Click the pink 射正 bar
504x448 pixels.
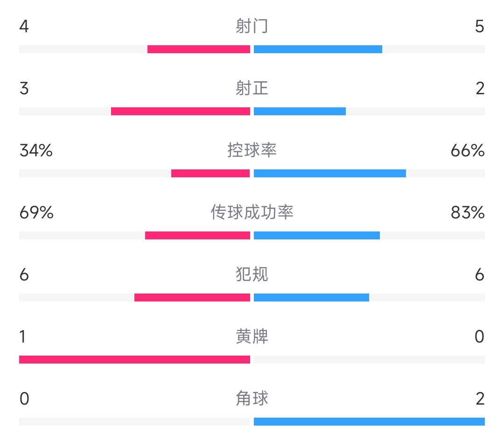tap(181, 111)
